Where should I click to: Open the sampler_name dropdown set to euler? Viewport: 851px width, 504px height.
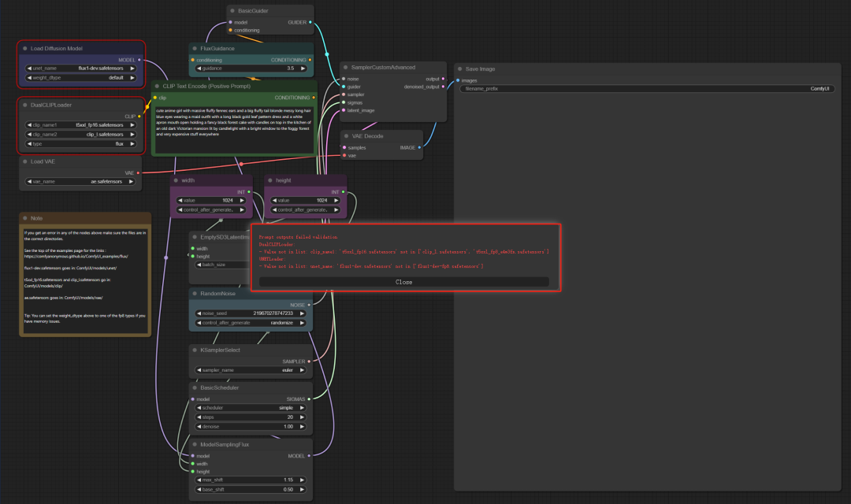click(x=251, y=370)
